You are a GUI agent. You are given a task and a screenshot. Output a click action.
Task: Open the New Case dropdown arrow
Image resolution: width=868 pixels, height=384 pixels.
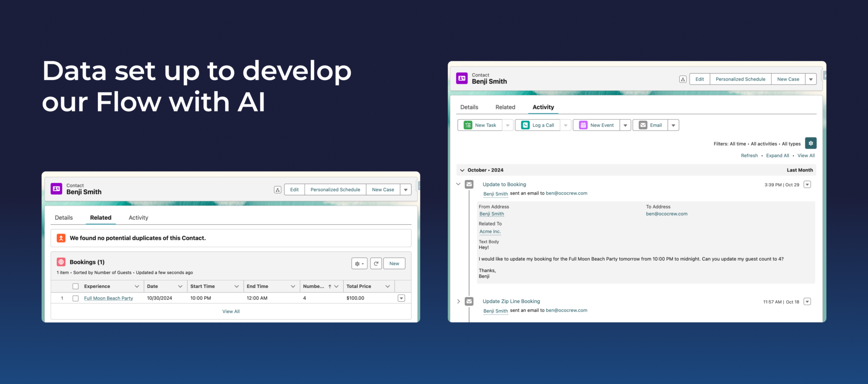(x=811, y=79)
